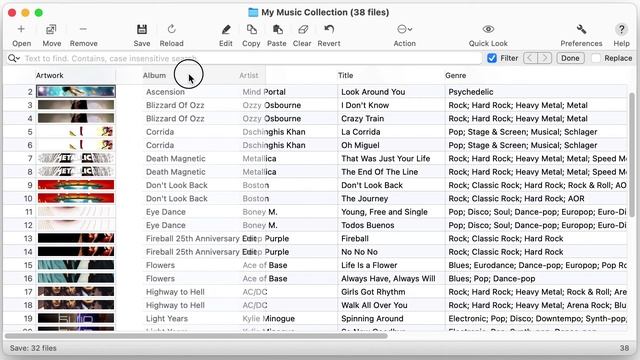Click the Artwork column header

[x=49, y=76]
